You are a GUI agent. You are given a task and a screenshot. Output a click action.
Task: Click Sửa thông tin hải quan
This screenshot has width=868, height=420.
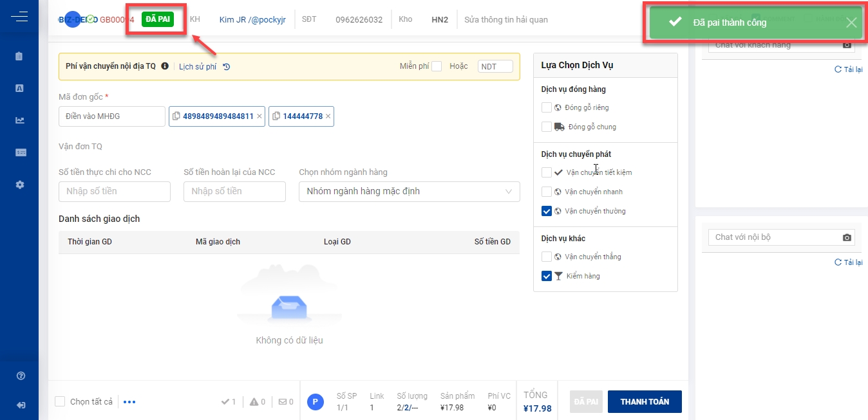tap(506, 19)
